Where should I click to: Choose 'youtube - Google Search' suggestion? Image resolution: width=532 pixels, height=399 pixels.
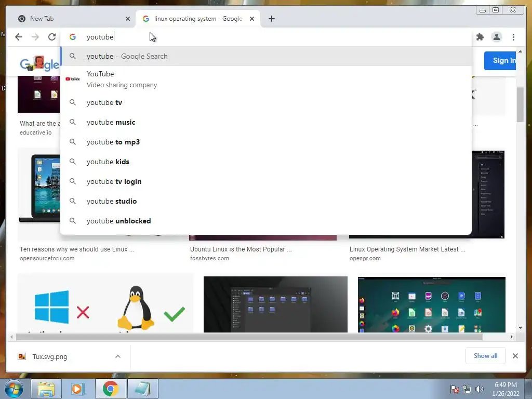click(x=266, y=56)
